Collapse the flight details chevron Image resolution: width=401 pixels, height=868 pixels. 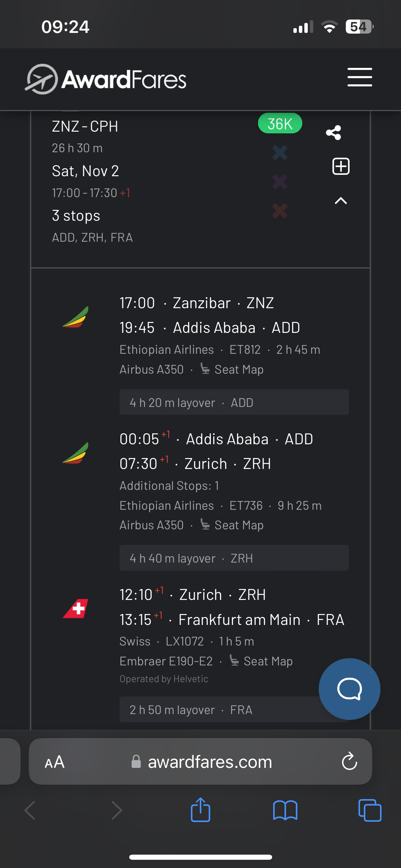341,201
